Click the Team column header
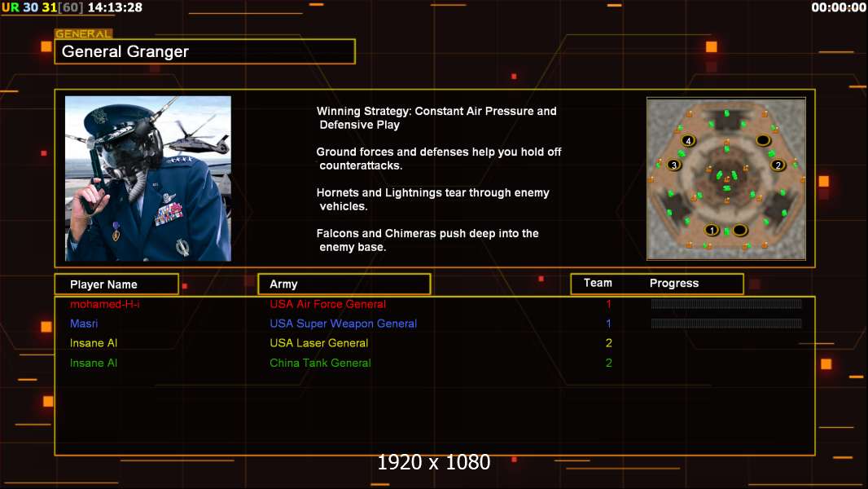This screenshot has width=868, height=489. (598, 283)
